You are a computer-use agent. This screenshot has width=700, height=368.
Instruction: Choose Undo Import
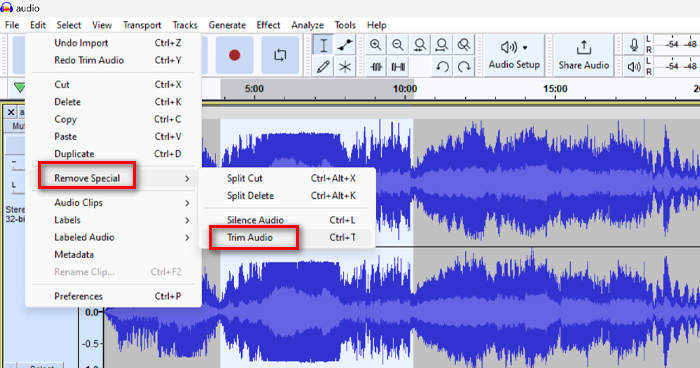(114, 43)
